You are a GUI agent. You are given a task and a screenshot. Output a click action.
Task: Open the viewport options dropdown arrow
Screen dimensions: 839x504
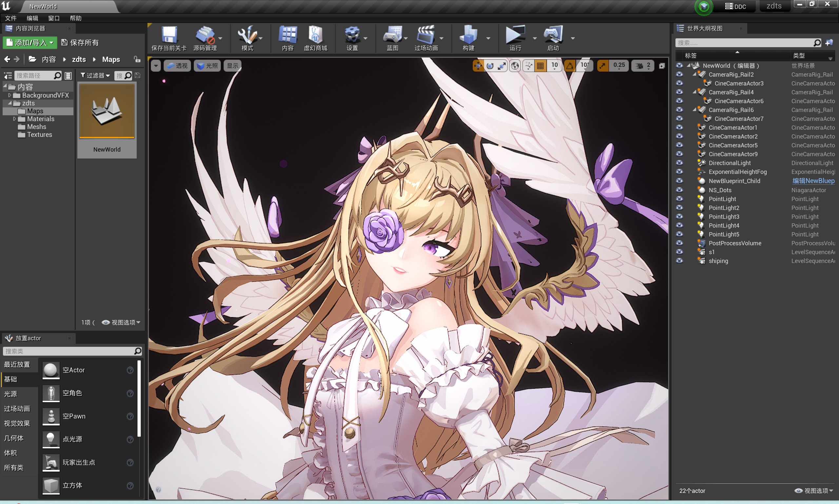point(156,65)
